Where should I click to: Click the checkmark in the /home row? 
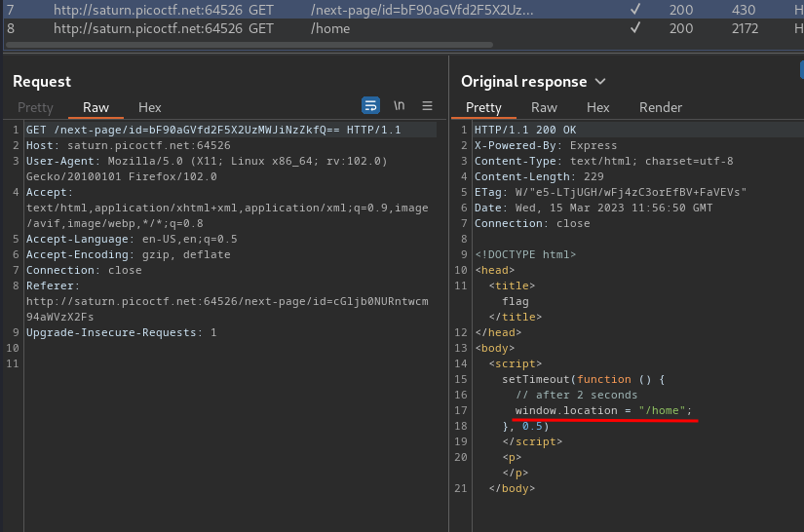pos(635,28)
